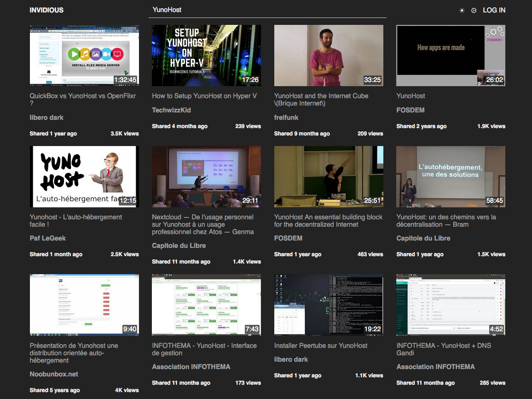Viewport: 532px width, 399px height.
Task: Open title 'YunoHost and the Internet Cube'
Action: tap(321, 100)
